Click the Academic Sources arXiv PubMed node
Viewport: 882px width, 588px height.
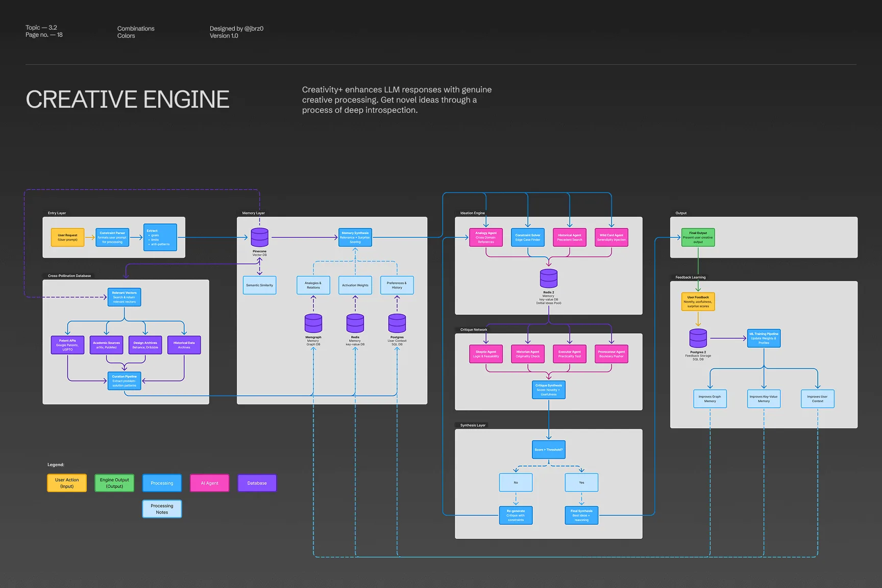pyautogui.click(x=106, y=345)
